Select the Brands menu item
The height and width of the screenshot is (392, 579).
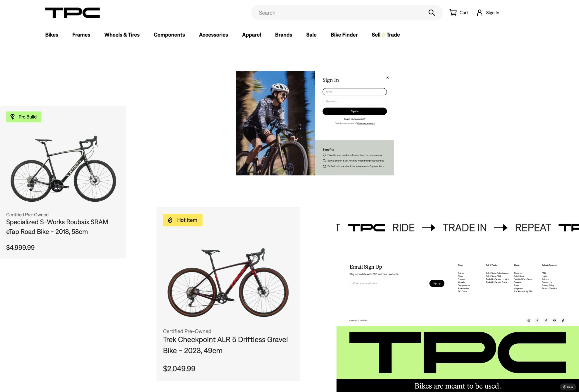coord(284,35)
